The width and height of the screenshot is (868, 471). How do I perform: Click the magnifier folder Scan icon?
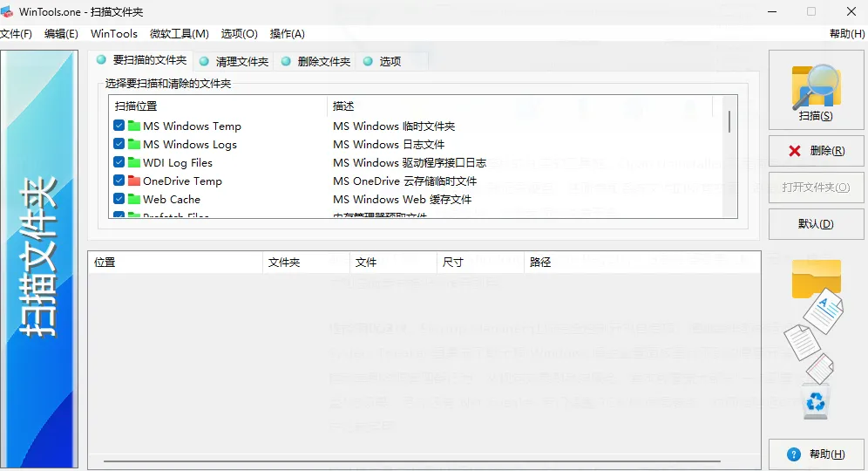pyautogui.click(x=816, y=86)
